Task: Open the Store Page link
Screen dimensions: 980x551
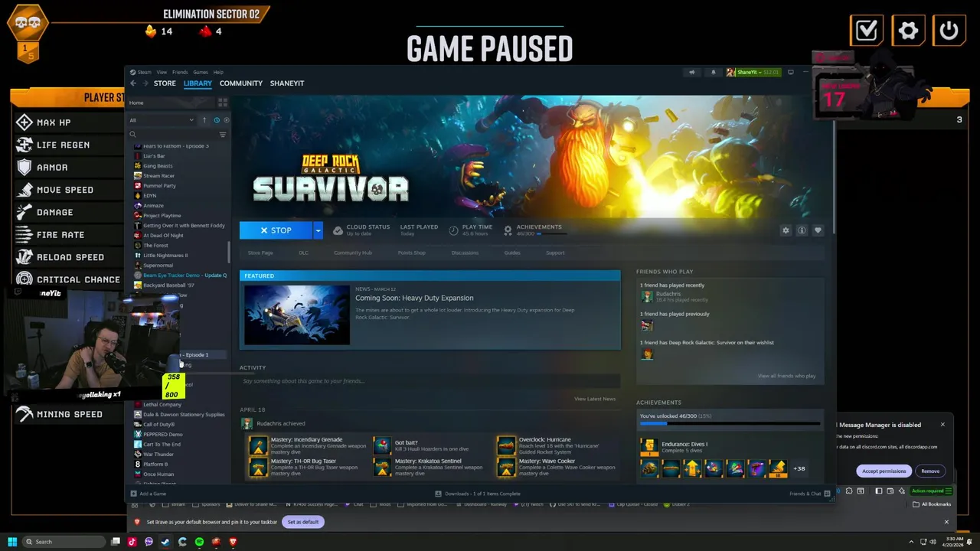Action: (x=260, y=253)
